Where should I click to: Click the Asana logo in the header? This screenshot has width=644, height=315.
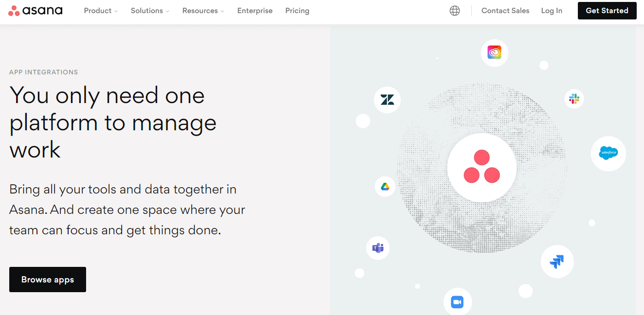(x=36, y=11)
